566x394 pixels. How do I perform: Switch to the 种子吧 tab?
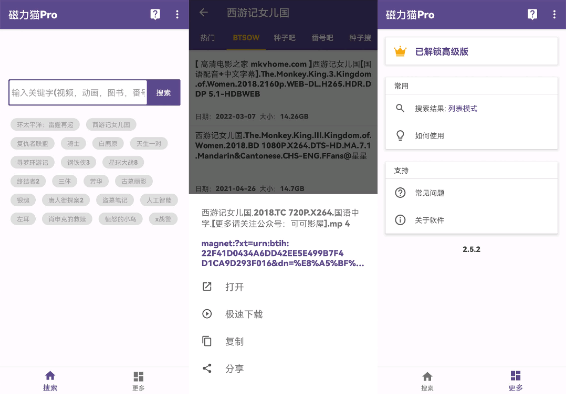point(284,38)
